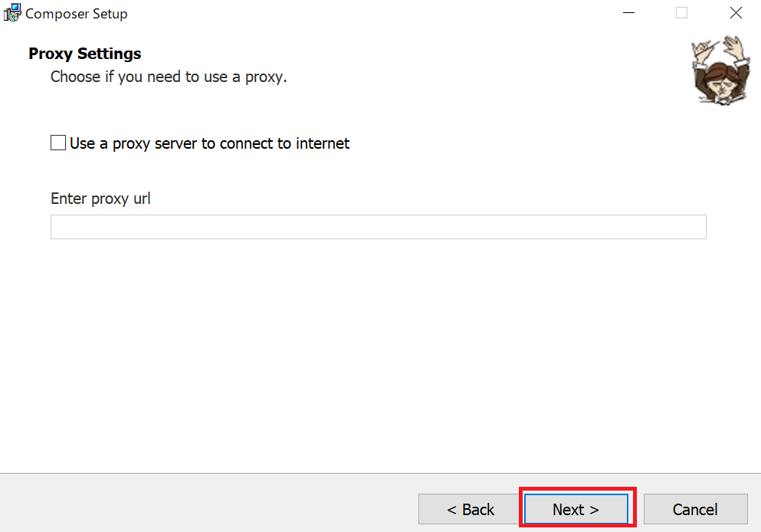
Task: Focus the proxy url input field
Action: 378,227
